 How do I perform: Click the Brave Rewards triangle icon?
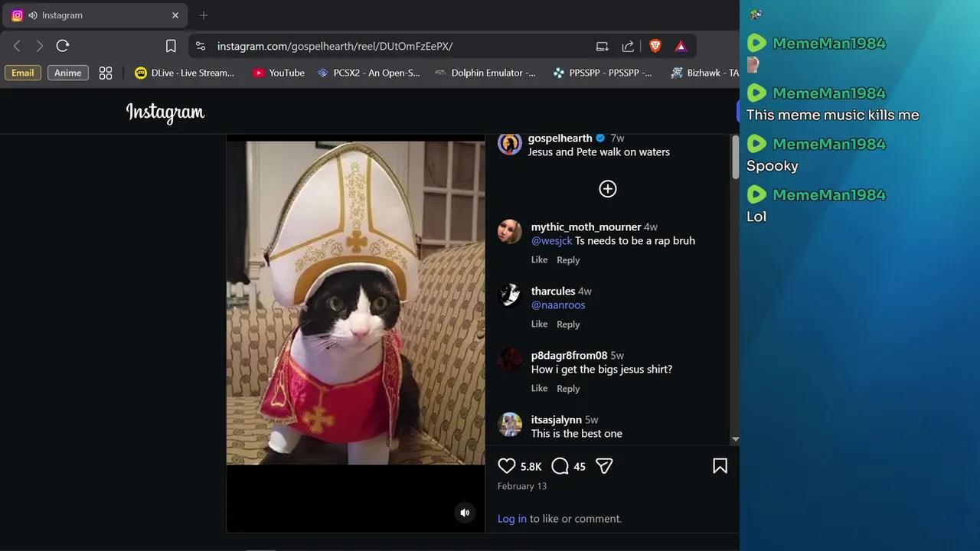[681, 46]
